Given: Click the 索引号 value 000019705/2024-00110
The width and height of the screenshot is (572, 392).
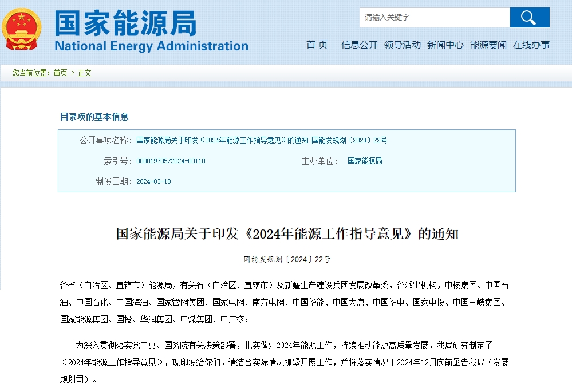Looking at the screenshot, I should click(x=172, y=161).
